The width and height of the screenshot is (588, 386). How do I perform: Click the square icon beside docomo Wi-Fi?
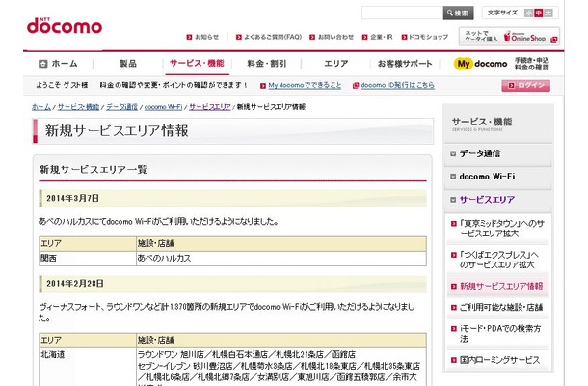[x=453, y=176]
